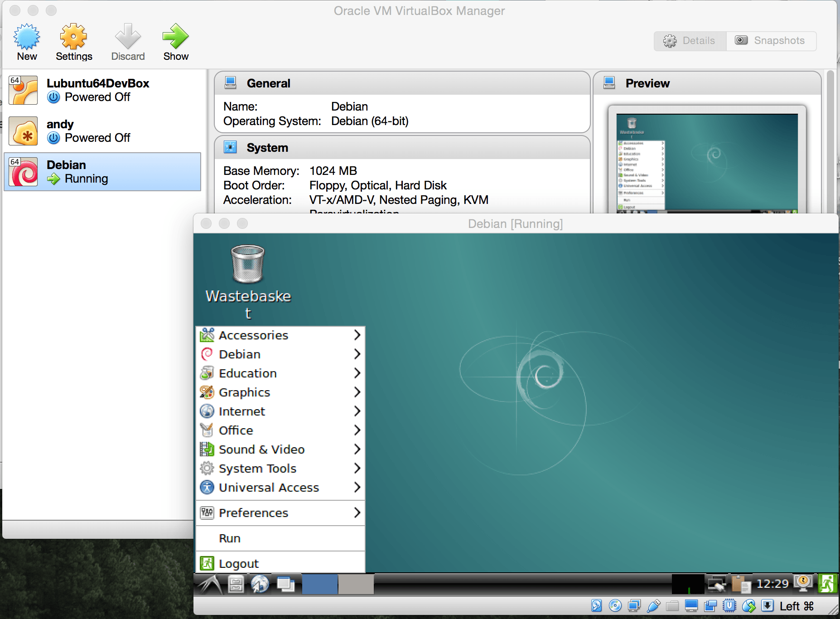This screenshot has height=619, width=840.
Task: Switch to the Details view
Action: 690,41
